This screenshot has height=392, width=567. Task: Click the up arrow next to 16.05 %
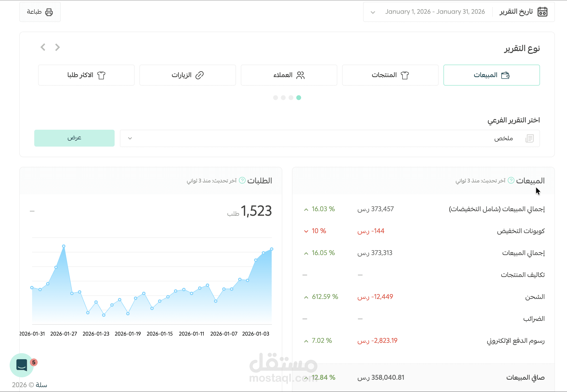(x=306, y=253)
